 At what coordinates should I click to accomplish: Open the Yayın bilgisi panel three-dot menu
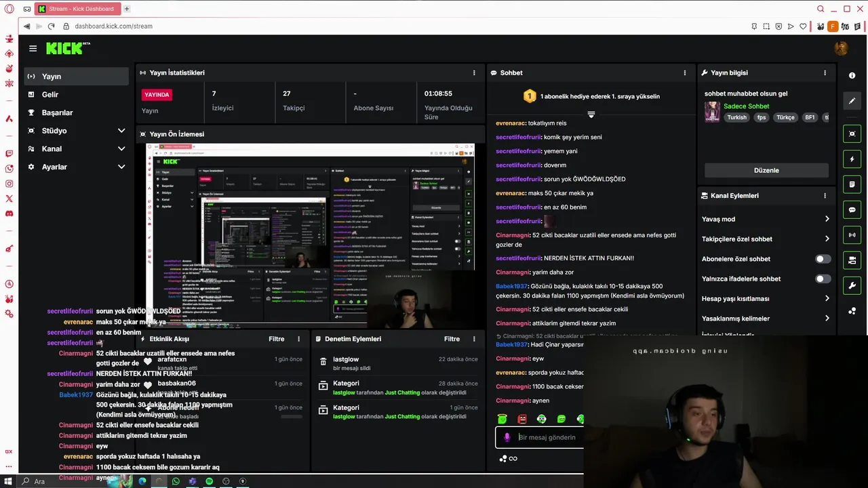coord(825,73)
